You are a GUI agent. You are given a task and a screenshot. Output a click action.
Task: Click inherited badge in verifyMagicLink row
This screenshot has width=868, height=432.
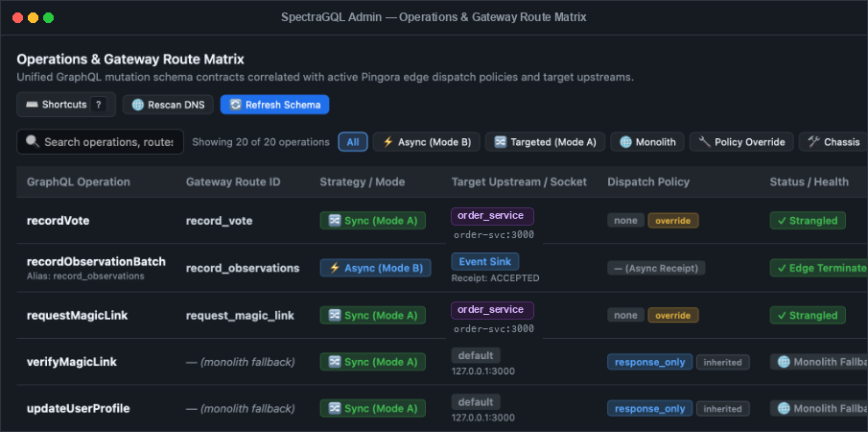point(723,362)
